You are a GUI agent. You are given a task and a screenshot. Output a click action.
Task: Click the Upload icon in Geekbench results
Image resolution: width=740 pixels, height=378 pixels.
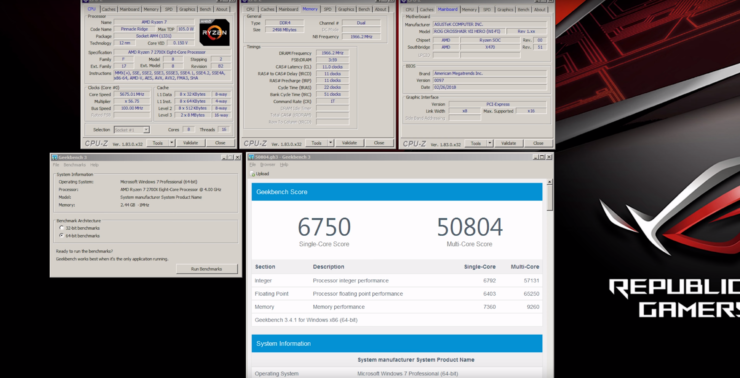click(x=252, y=174)
